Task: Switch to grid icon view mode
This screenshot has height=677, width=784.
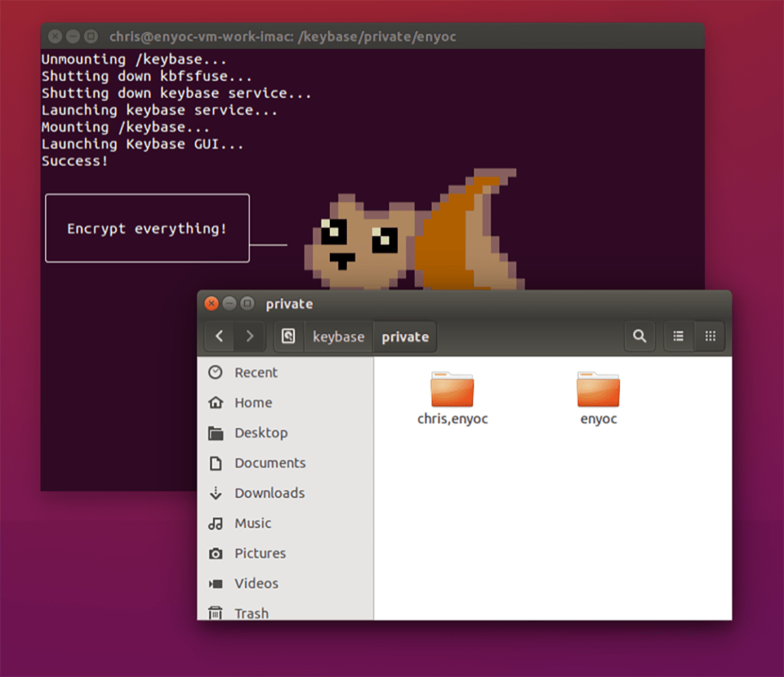Action: (x=710, y=336)
